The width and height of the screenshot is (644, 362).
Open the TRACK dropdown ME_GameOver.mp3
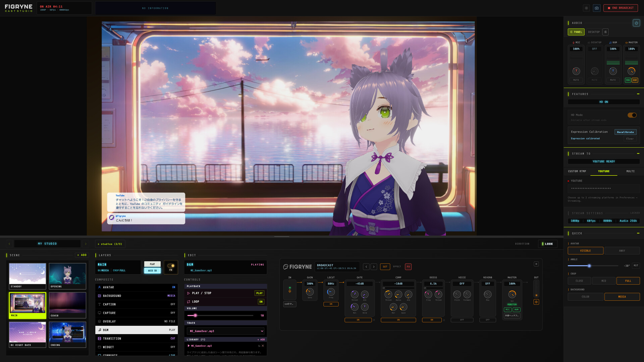tap(226, 331)
